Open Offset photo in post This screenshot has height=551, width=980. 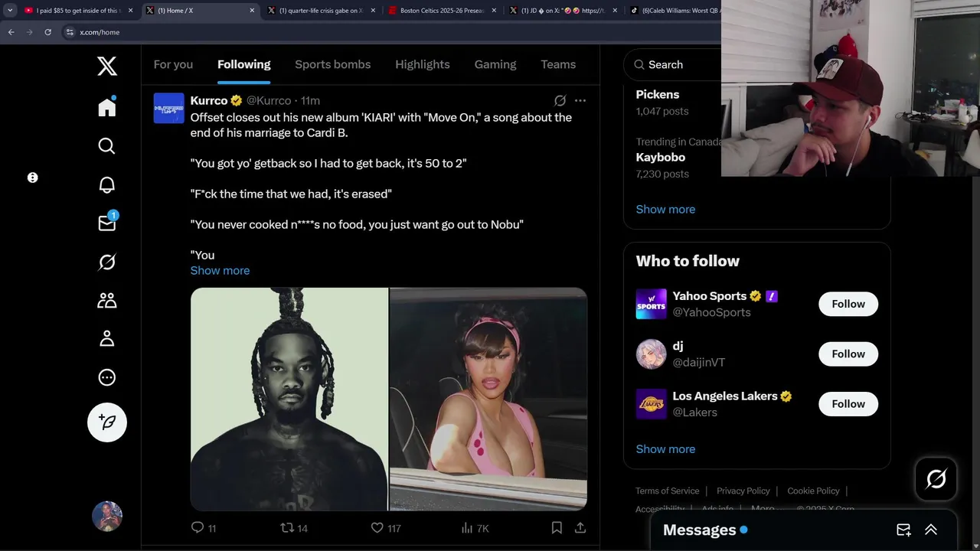(x=289, y=399)
